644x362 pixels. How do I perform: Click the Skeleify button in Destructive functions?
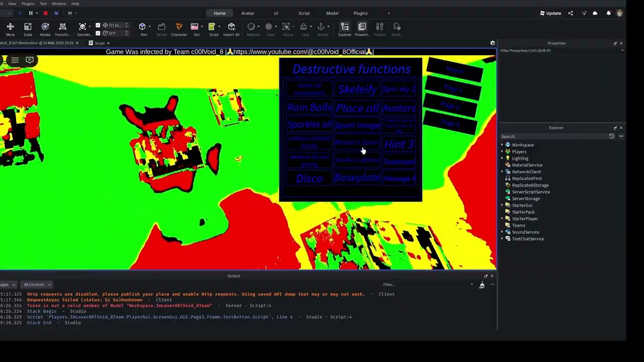pyautogui.click(x=357, y=89)
